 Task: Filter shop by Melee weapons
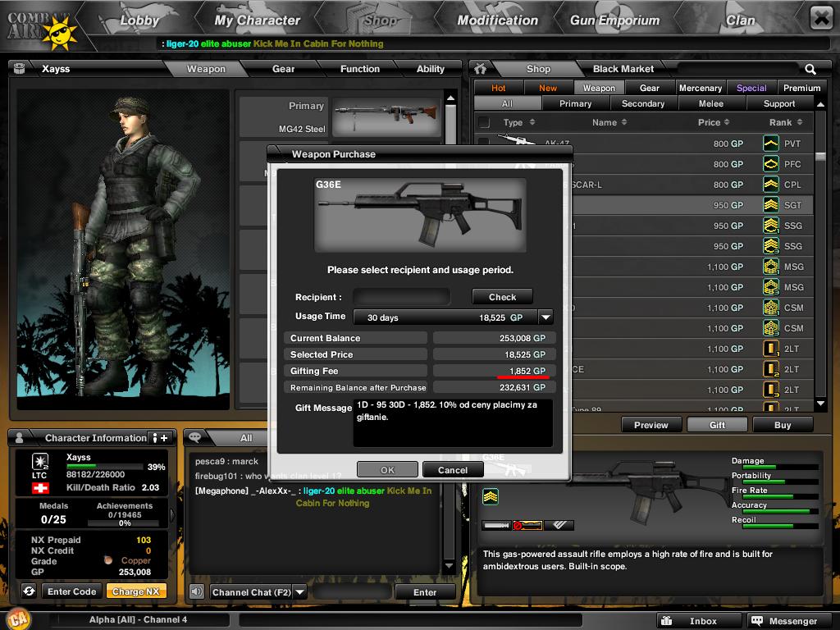pyautogui.click(x=711, y=103)
